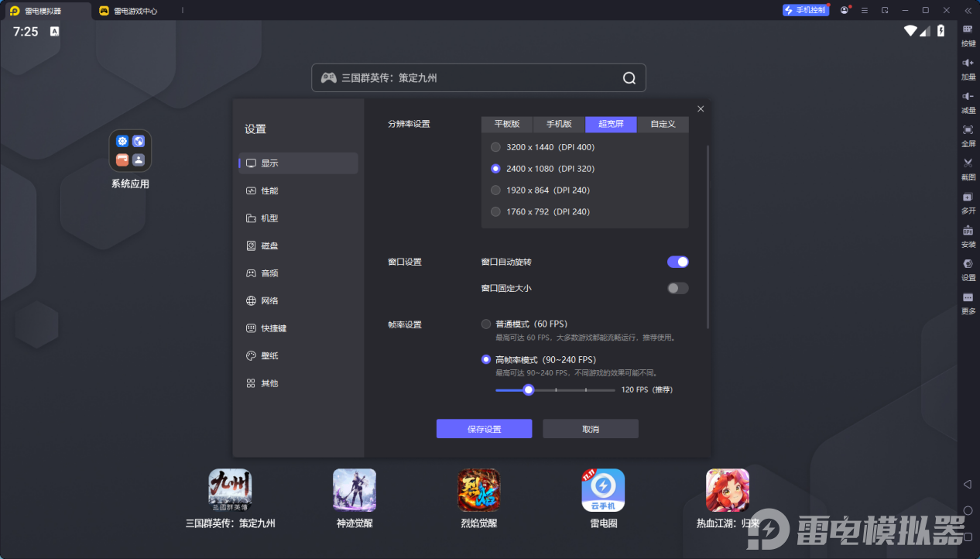Click 保存设置 to save settings
The image size is (980, 559).
[x=484, y=428]
